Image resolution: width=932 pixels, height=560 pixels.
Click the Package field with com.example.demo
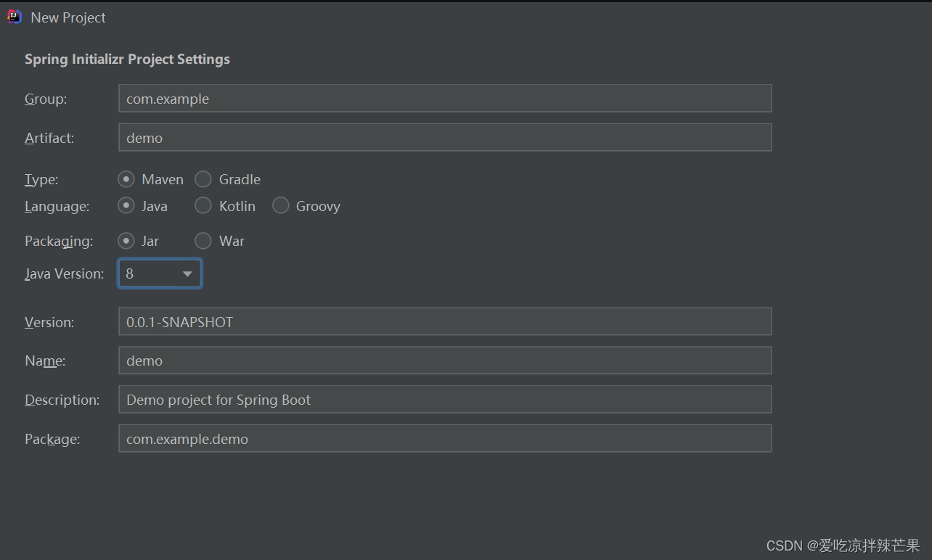(445, 439)
